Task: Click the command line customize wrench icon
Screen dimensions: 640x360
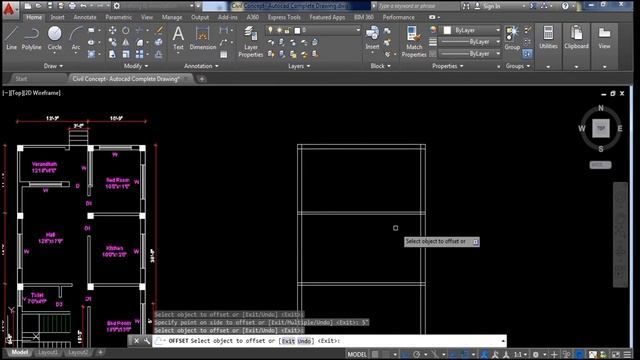Action: 146,341
